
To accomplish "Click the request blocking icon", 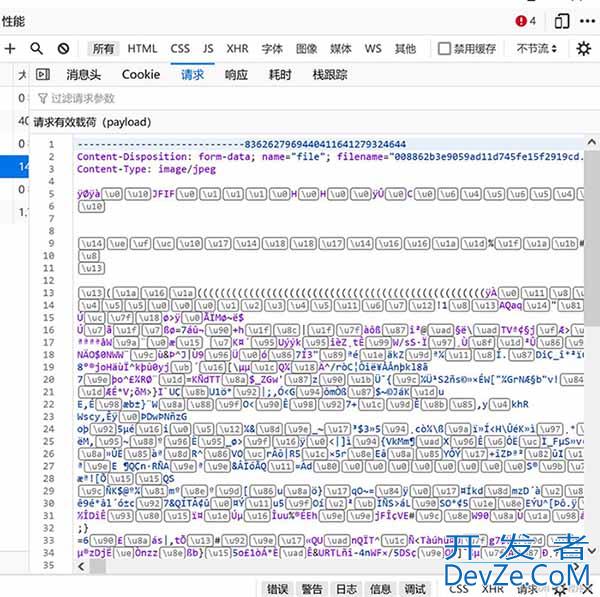I will [x=63, y=49].
